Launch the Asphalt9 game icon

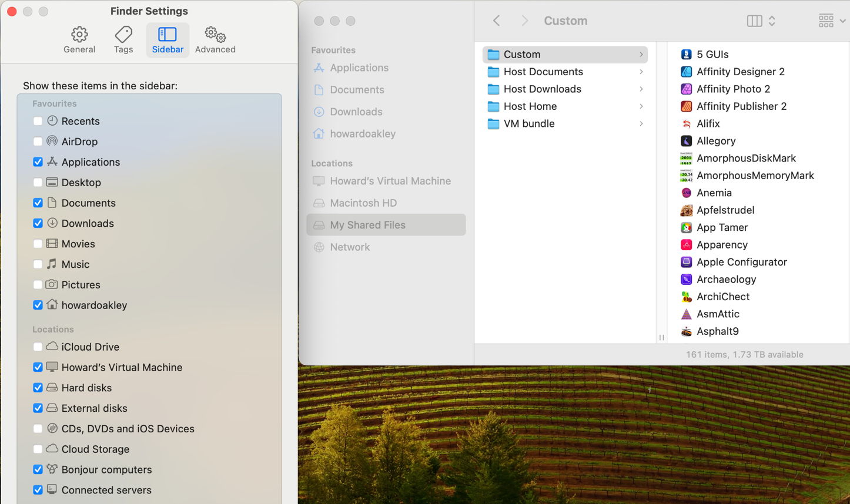(x=685, y=331)
